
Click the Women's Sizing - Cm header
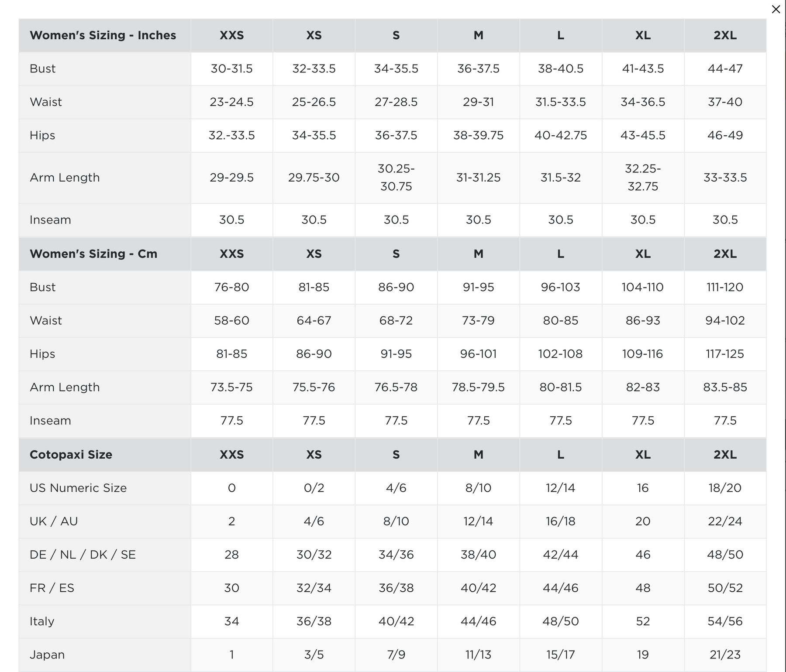tap(93, 254)
